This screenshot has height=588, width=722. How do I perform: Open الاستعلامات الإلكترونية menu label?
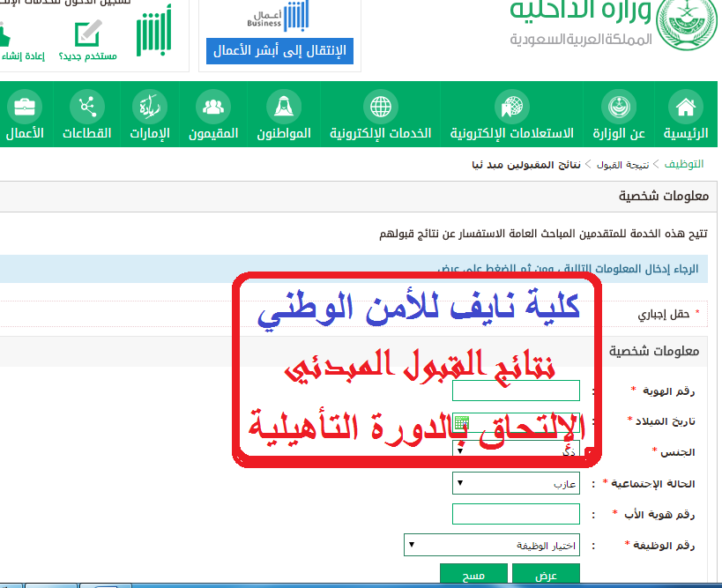pyautogui.click(x=511, y=133)
